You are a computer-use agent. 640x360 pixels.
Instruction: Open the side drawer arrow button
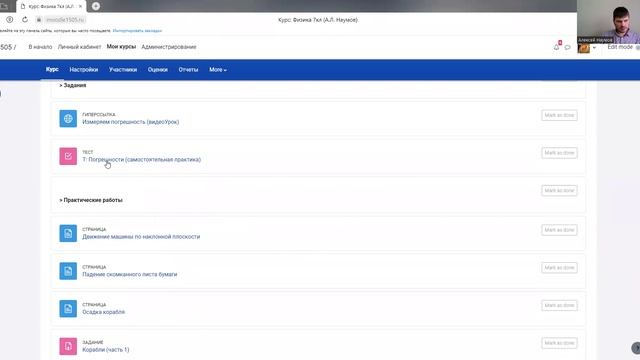coord(636,348)
